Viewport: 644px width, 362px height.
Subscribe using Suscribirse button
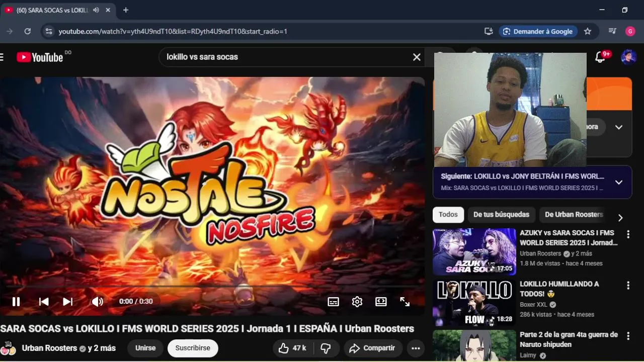(193, 348)
